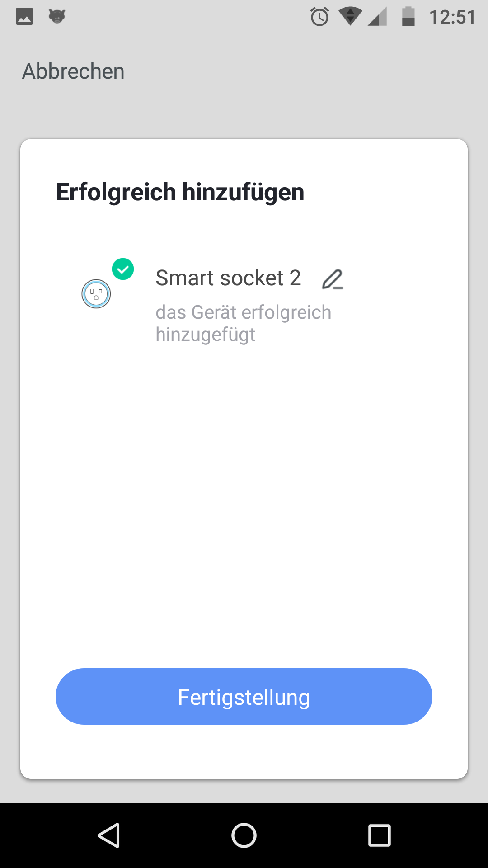The height and width of the screenshot is (868, 488).
Task: Tap the "Erfolgreich hinzufügen" heading
Action: coord(180,192)
